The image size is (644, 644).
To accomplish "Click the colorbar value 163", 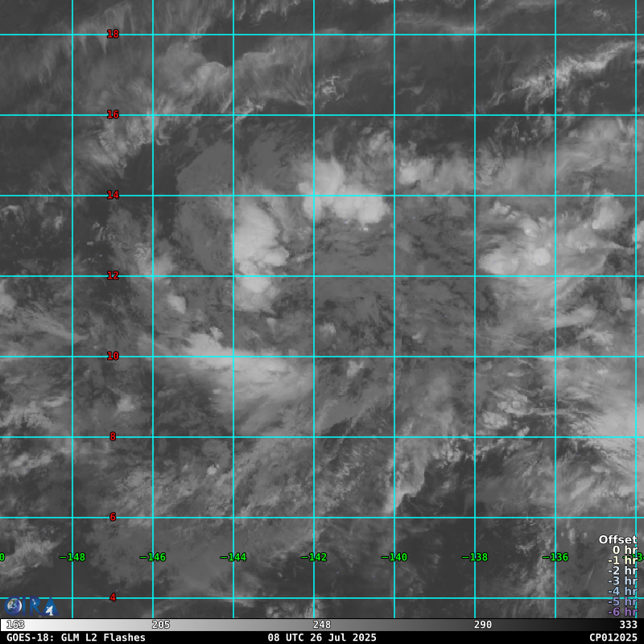I will pyautogui.click(x=15, y=625).
